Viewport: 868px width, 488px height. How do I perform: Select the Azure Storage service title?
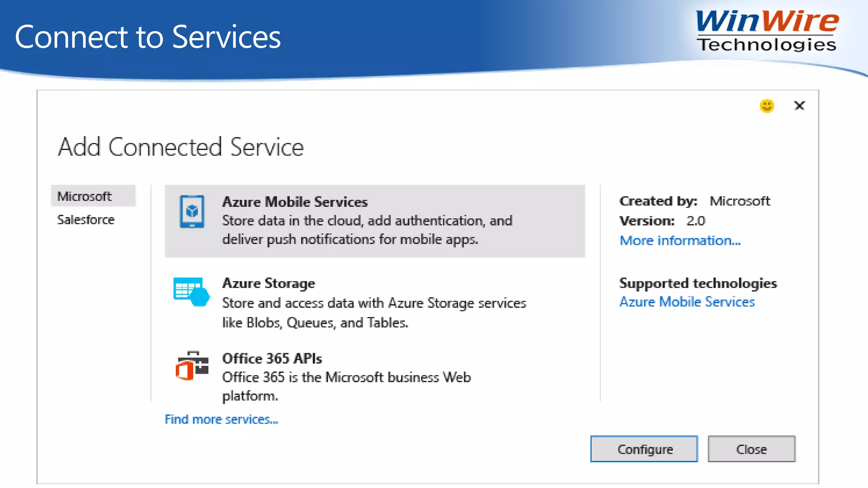click(269, 283)
